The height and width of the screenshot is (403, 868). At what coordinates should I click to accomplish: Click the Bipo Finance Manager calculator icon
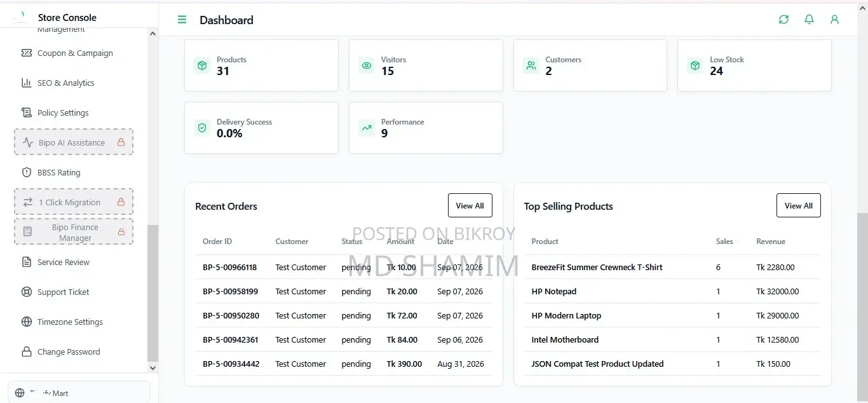[27, 232]
